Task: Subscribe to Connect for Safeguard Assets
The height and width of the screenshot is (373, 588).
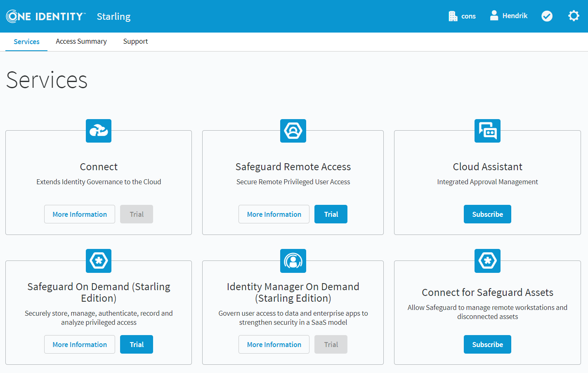Action: tap(487, 345)
